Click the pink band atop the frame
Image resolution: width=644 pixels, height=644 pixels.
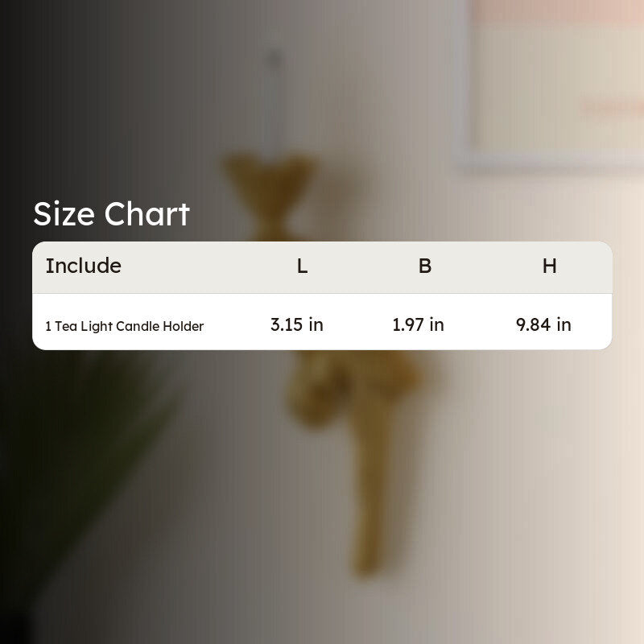point(559,12)
